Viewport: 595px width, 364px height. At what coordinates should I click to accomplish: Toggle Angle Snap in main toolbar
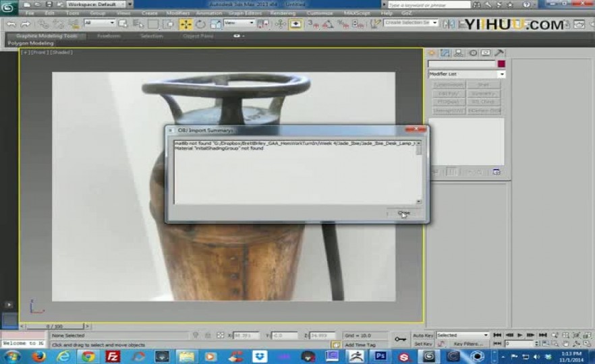(x=328, y=24)
